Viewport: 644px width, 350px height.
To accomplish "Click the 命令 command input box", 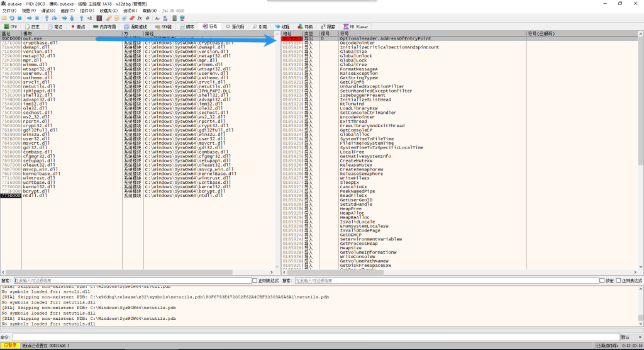I will tap(316, 337).
